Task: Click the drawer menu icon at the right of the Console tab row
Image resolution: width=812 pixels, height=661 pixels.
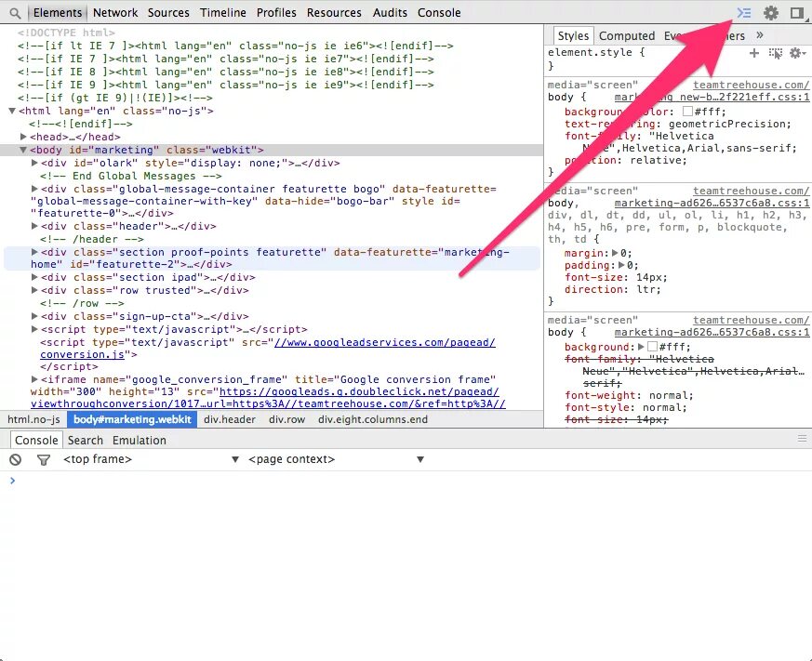Action: [802, 439]
